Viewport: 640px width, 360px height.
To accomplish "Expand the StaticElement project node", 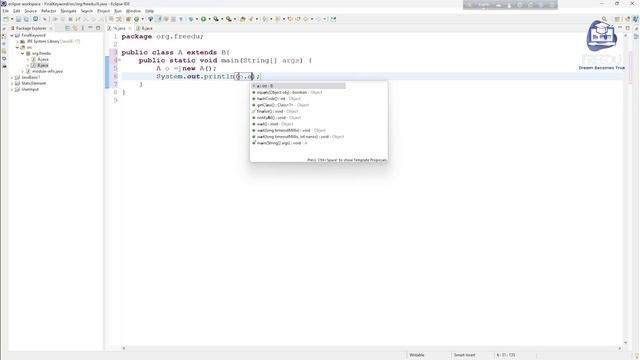I will pos(12,83).
